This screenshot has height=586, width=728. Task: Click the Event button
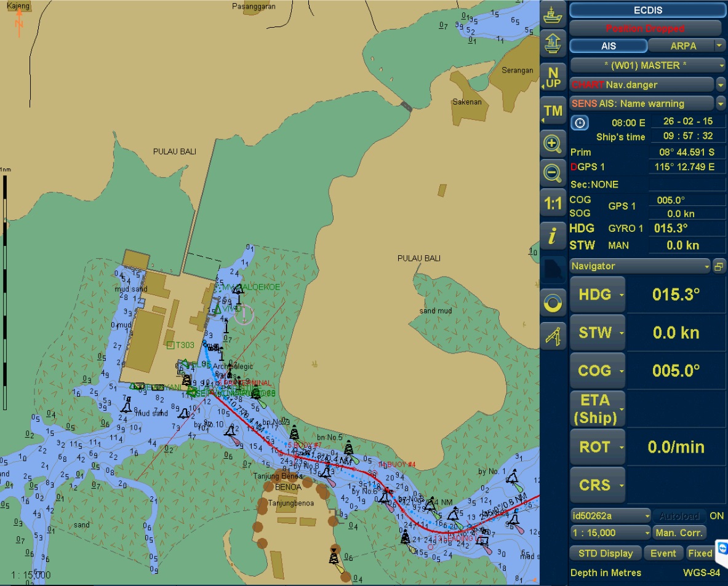pyautogui.click(x=663, y=553)
